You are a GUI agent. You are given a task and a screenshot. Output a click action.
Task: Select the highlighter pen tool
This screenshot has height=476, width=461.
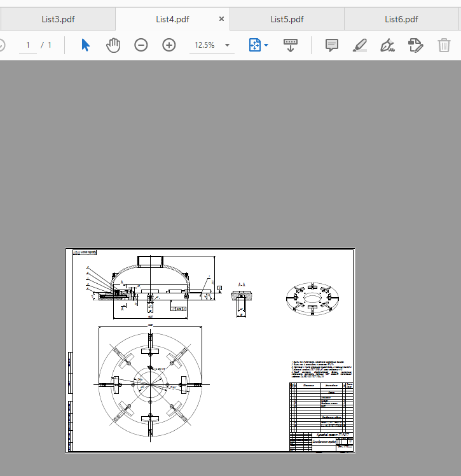coord(359,45)
